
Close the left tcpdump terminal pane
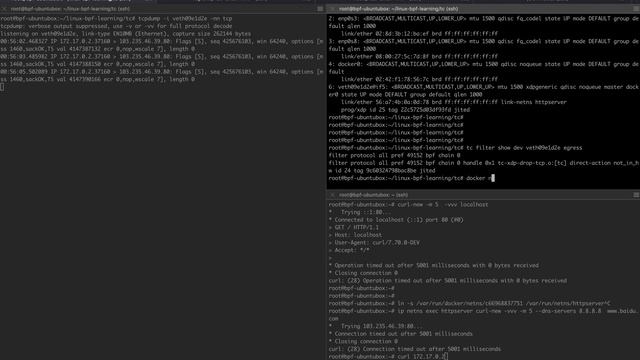(x=4, y=9)
